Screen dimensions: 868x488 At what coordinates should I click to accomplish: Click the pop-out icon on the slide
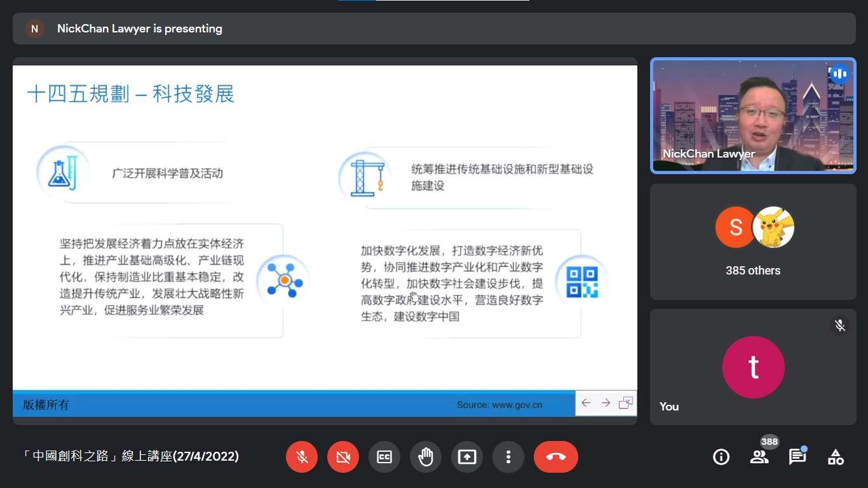pyautogui.click(x=626, y=403)
